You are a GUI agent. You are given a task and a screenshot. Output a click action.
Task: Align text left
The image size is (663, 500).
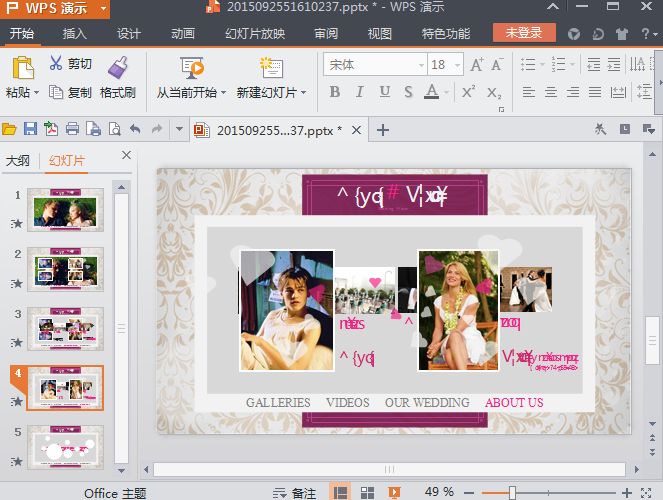[x=529, y=92]
